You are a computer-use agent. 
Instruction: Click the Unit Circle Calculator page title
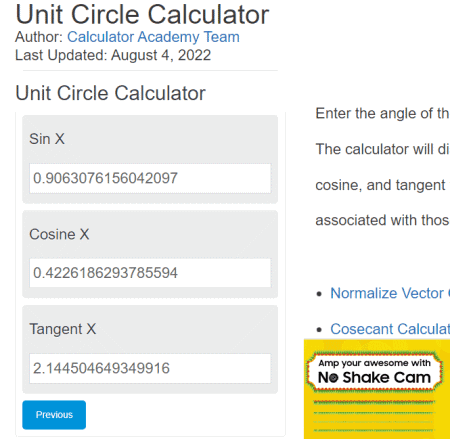pos(142,15)
